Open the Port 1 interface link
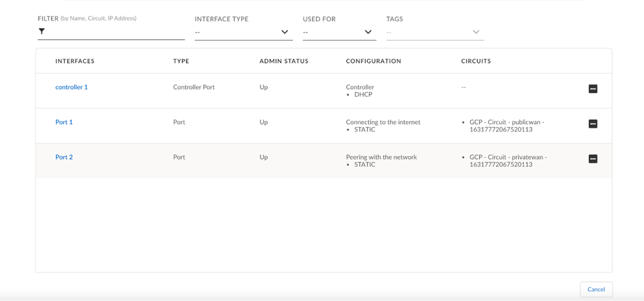Viewport: 644px width, 301px height. tap(64, 122)
